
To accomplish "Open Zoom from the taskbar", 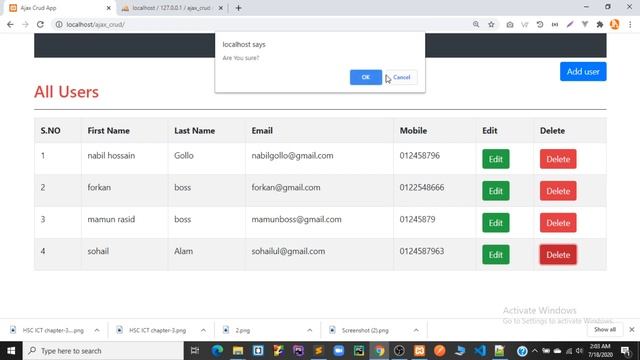I will tap(339, 351).
